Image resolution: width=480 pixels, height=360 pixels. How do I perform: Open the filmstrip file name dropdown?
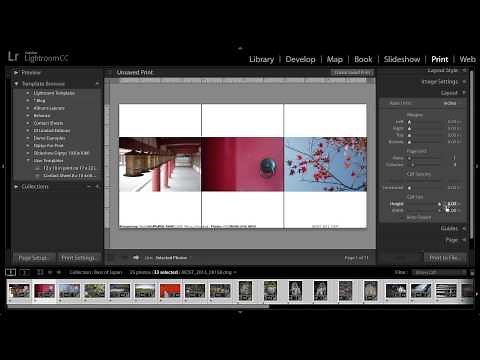pos(209,272)
